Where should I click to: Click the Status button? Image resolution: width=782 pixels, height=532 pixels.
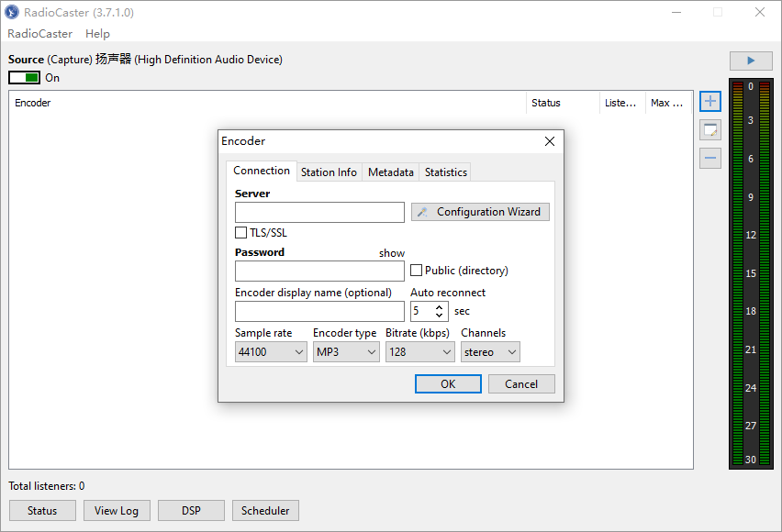(x=42, y=511)
